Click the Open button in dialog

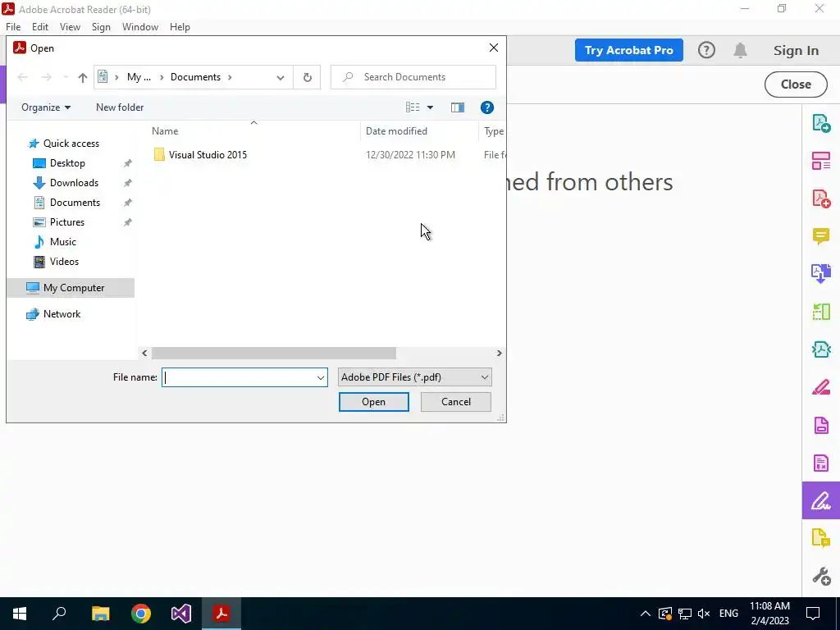[373, 402]
